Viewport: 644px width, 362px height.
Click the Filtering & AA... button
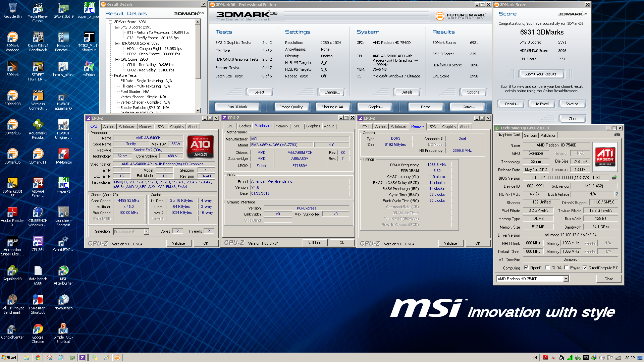tap(333, 107)
